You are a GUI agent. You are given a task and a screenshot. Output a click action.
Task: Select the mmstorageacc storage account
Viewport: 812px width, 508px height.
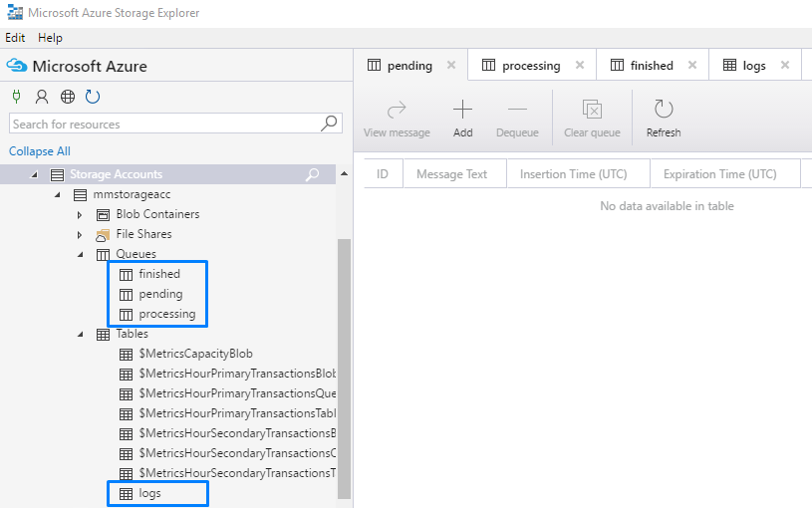pyautogui.click(x=132, y=194)
